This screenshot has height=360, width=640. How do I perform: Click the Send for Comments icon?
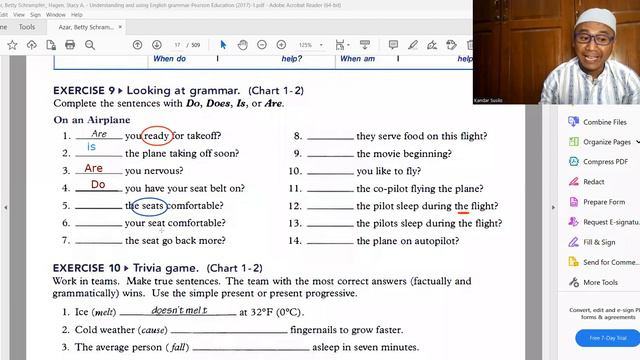[573, 262]
